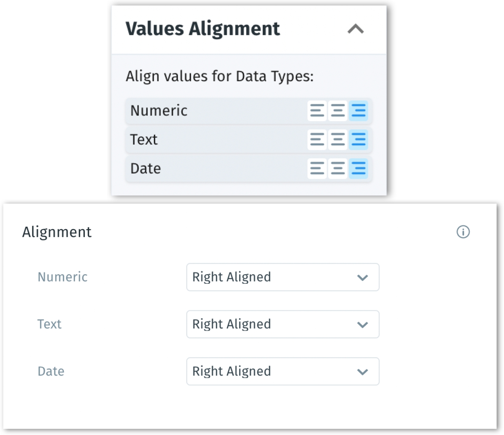
Task: Open the Numeric alignment dropdown
Action: pyautogui.click(x=282, y=277)
